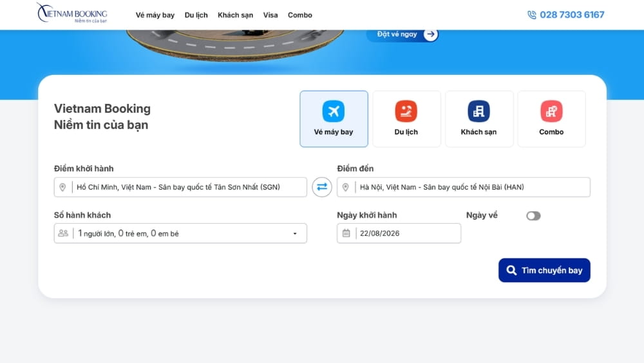Click passenger count text 1 người lớn
Viewport: 644px width, 363px height.
(x=96, y=233)
